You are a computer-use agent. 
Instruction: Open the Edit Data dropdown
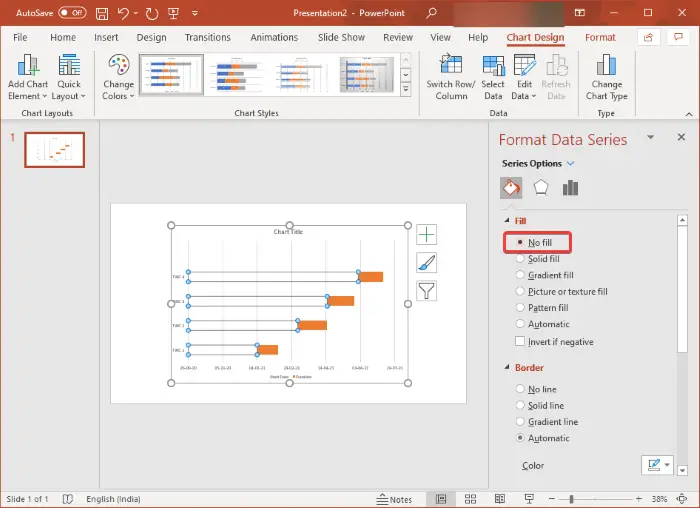[524, 77]
